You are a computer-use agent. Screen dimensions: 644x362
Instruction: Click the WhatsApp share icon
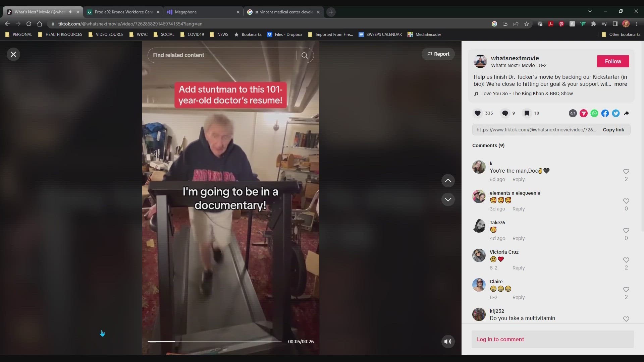click(594, 113)
